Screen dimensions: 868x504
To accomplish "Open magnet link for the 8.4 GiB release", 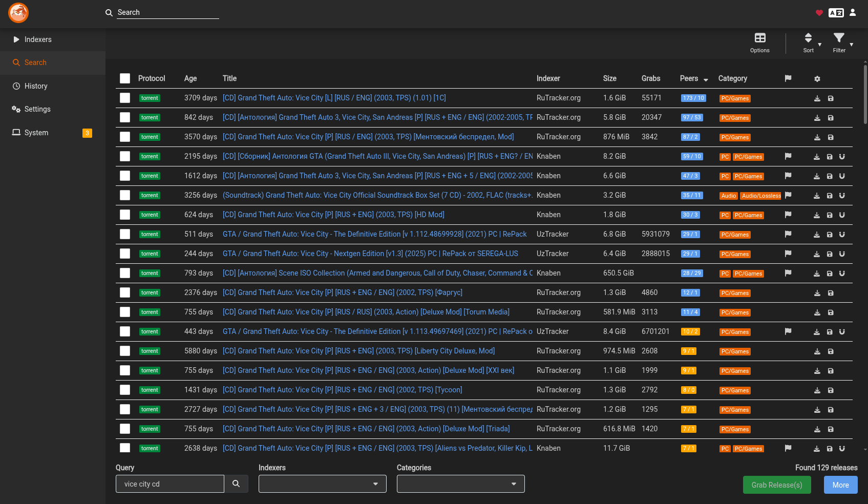I will click(x=842, y=332).
